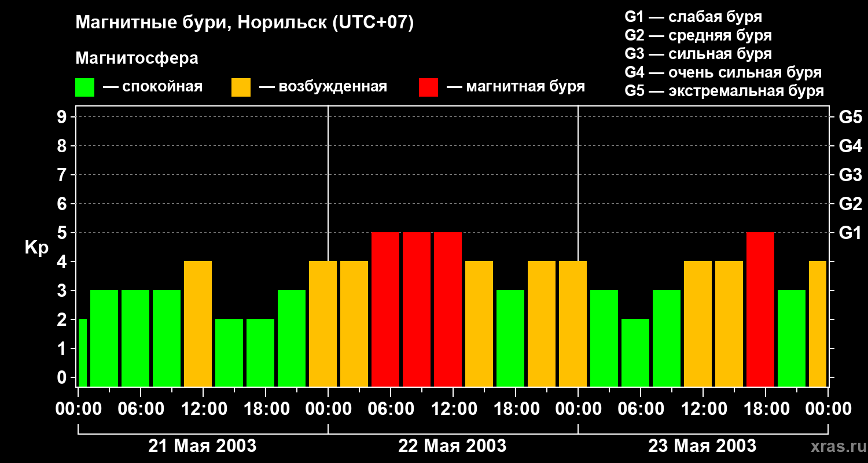Click the 'Kp' axis label
Viewport: 868px width, 463px height.
[36, 248]
